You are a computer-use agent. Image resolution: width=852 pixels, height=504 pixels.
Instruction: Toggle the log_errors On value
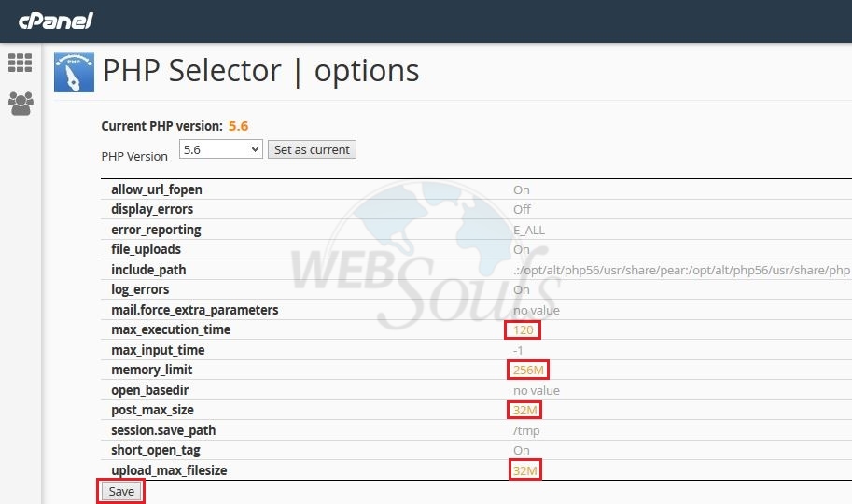tap(521, 289)
